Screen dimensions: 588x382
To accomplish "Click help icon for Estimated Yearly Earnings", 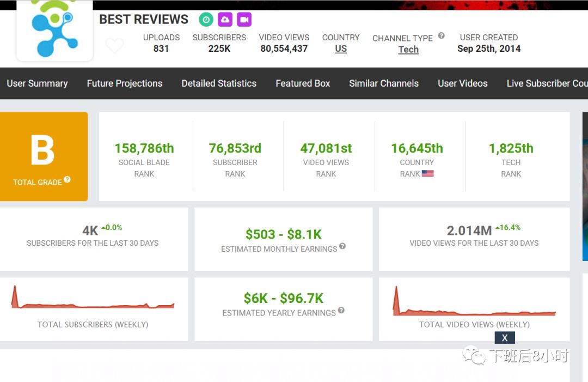I will click(341, 310).
